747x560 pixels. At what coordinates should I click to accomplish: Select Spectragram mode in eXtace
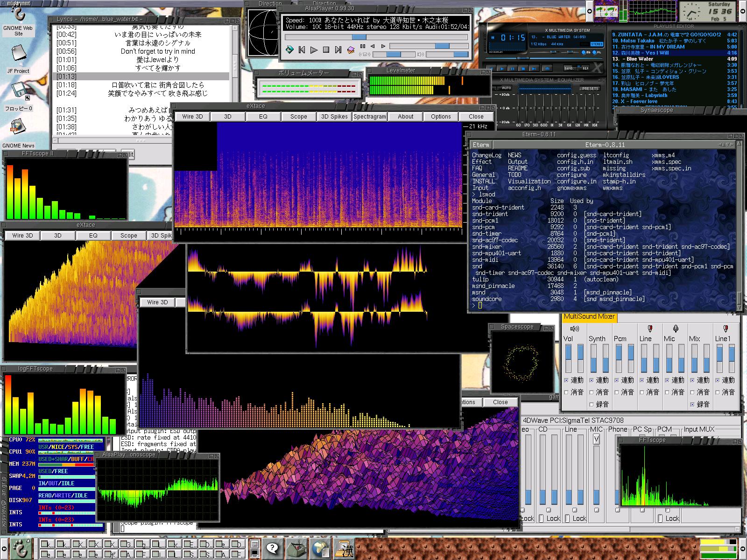click(x=370, y=117)
